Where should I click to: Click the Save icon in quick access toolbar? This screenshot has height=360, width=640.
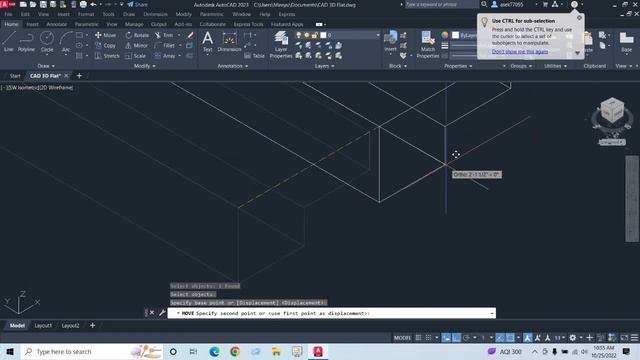pos(43,4)
